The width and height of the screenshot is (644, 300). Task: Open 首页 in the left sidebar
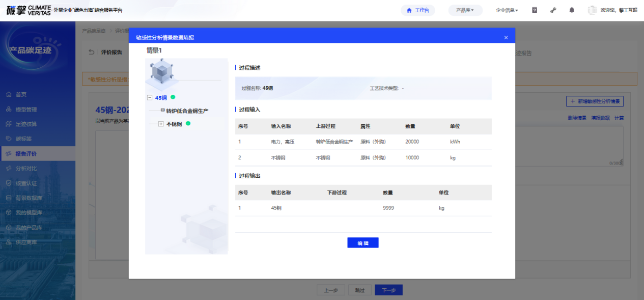point(21,95)
